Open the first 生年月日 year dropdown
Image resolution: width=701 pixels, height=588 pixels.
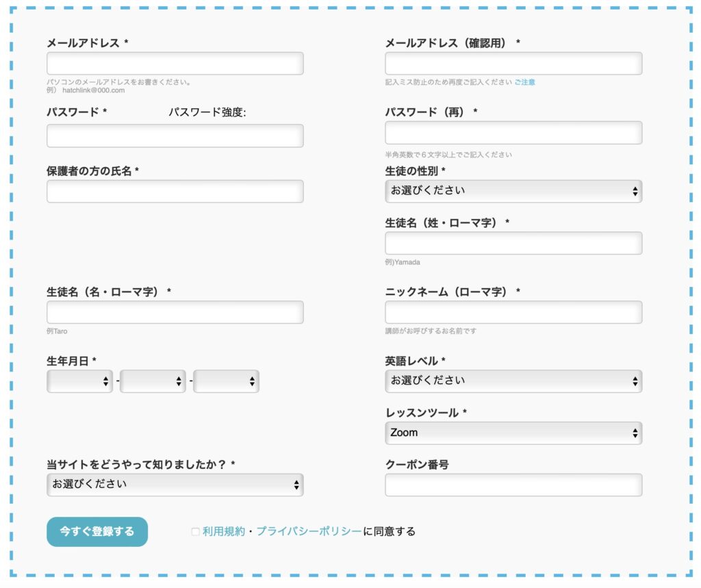80,381
